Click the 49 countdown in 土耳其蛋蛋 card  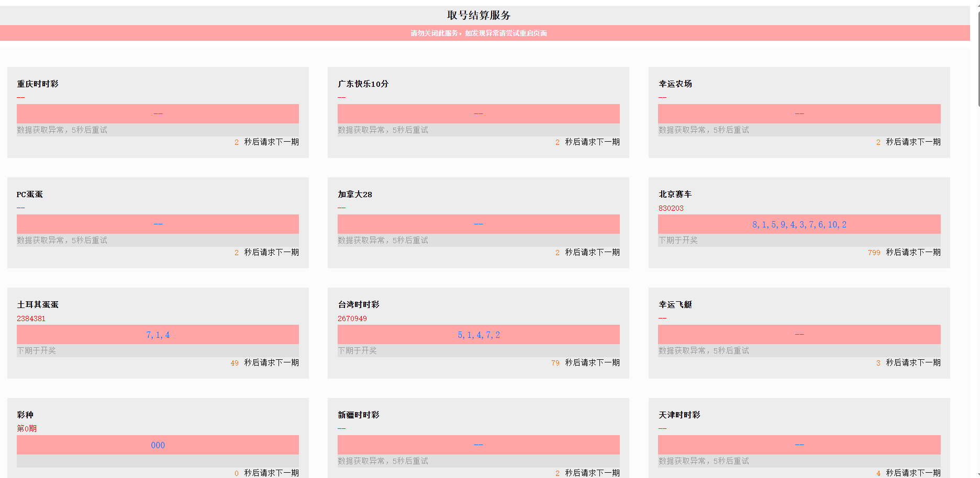[x=235, y=363]
